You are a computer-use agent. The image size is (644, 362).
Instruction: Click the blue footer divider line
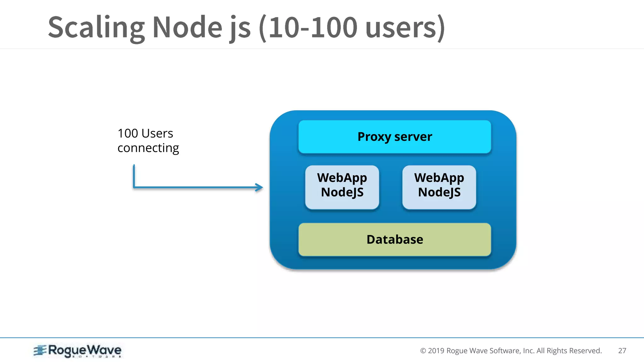[322, 338]
